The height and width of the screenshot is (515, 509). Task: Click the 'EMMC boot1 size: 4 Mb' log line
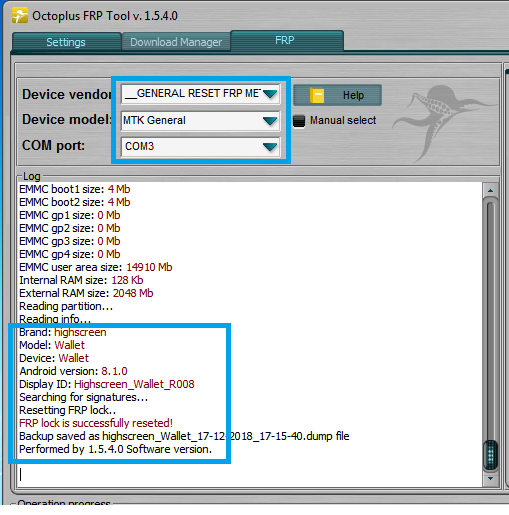pyautogui.click(x=75, y=189)
